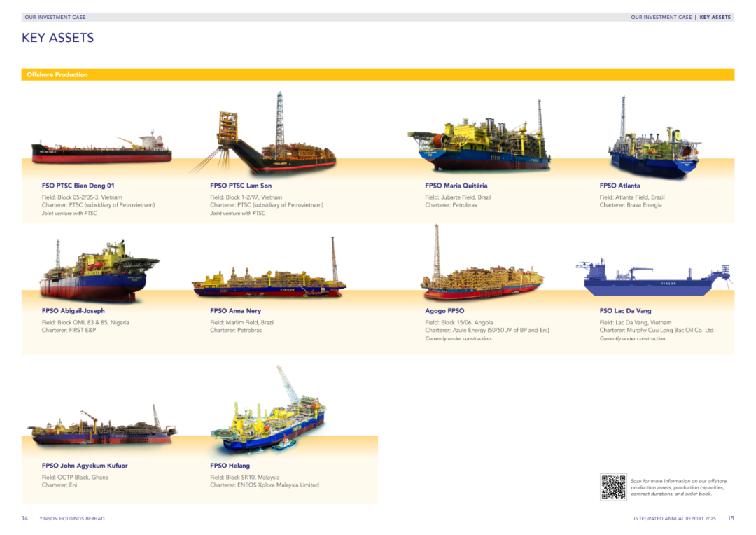
Task: Select the FSO PTSC Bien Dong 01 ship image
Action: 101,150
